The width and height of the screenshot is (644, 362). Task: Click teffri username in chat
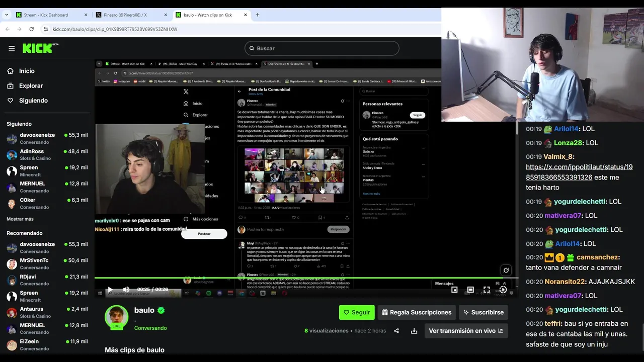(552, 324)
